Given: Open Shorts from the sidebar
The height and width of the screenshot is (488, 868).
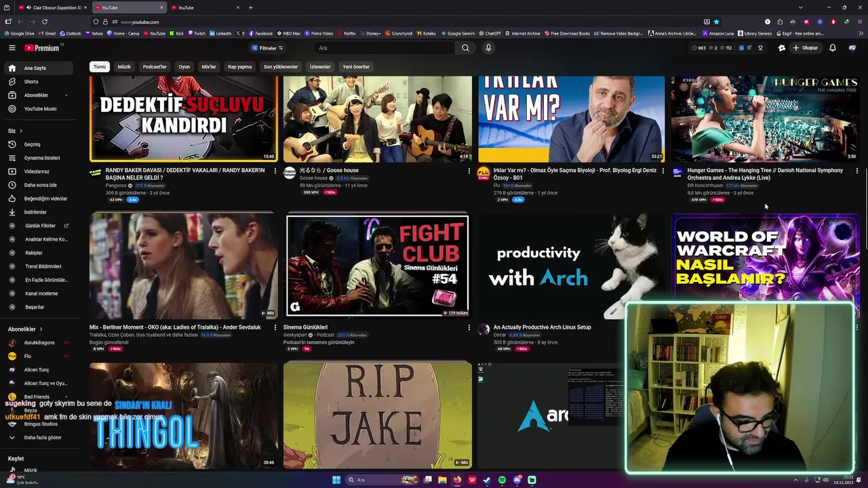Looking at the screenshot, I should pyautogui.click(x=37, y=81).
